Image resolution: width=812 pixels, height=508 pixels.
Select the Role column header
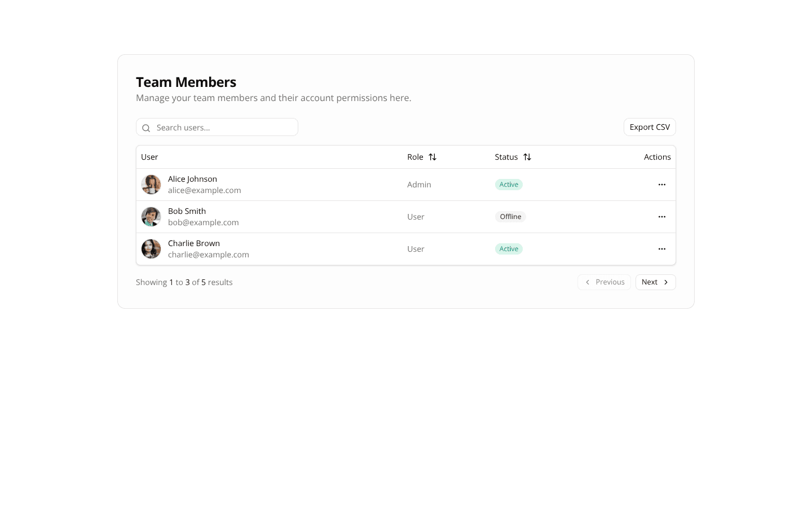(416, 157)
